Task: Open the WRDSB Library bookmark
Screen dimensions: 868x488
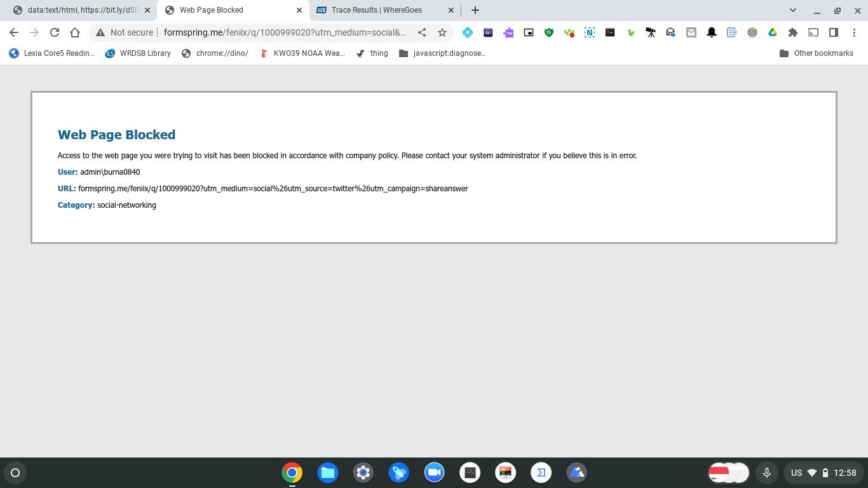Action: pos(138,53)
